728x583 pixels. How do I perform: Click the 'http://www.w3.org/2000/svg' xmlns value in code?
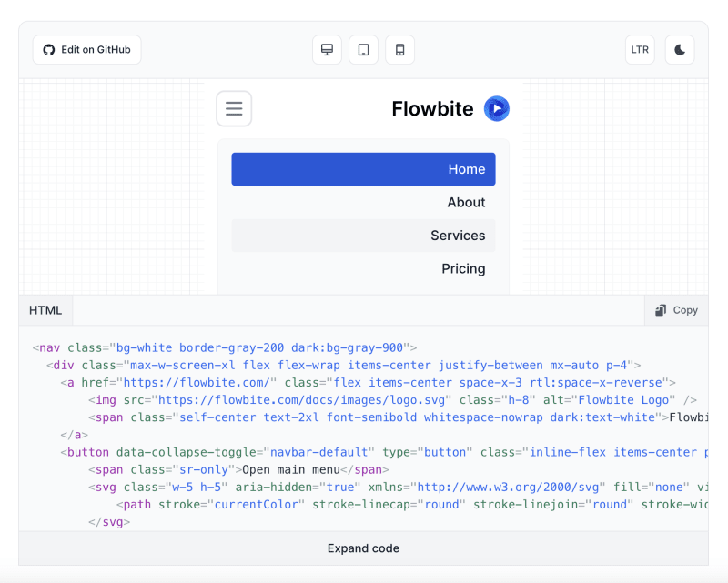pyautogui.click(x=508, y=487)
